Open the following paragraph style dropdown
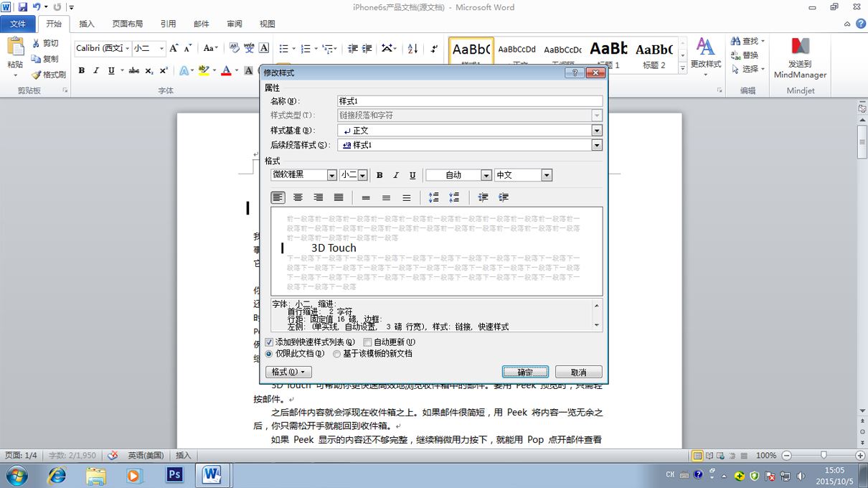This screenshot has height=488, width=868. pyautogui.click(x=597, y=145)
